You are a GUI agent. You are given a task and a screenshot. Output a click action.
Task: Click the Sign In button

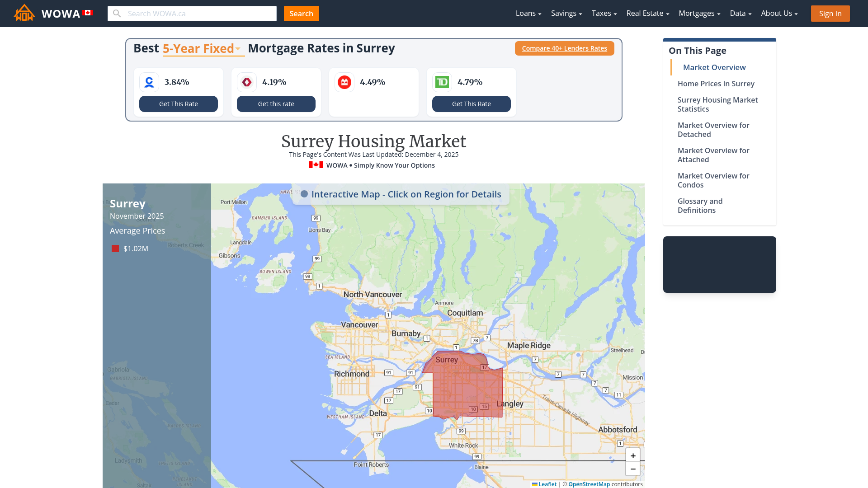830,13
